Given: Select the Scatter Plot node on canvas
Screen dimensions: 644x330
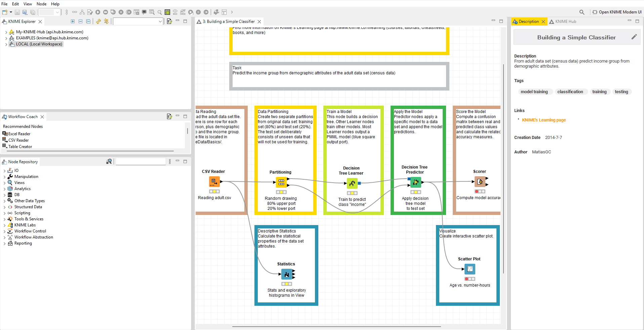Looking at the screenshot, I should point(470,269).
